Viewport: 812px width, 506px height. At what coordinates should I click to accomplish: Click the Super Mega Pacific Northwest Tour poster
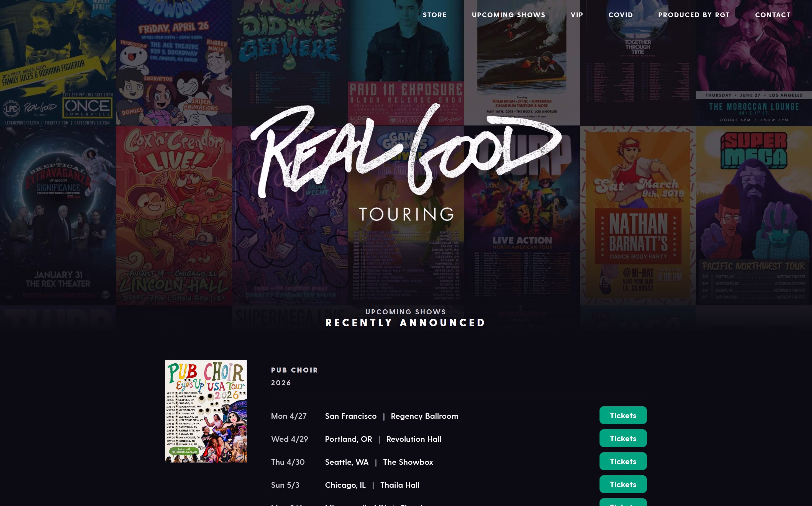[x=754, y=215]
